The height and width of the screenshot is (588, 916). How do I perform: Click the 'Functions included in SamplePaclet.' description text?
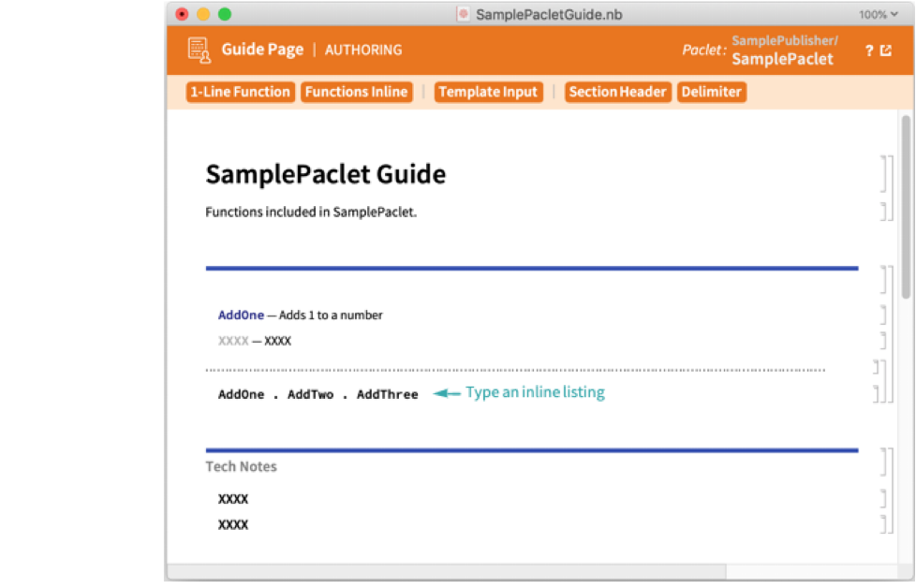coord(311,212)
